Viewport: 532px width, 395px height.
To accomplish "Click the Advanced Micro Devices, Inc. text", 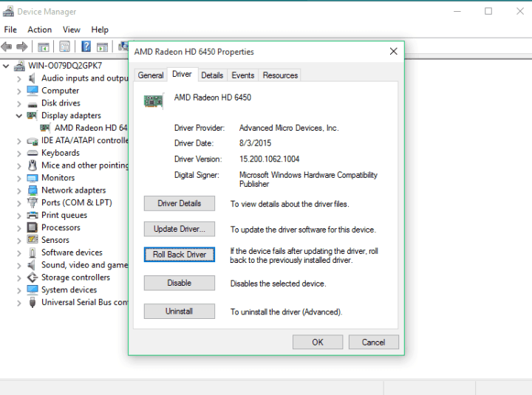I will pyautogui.click(x=289, y=128).
